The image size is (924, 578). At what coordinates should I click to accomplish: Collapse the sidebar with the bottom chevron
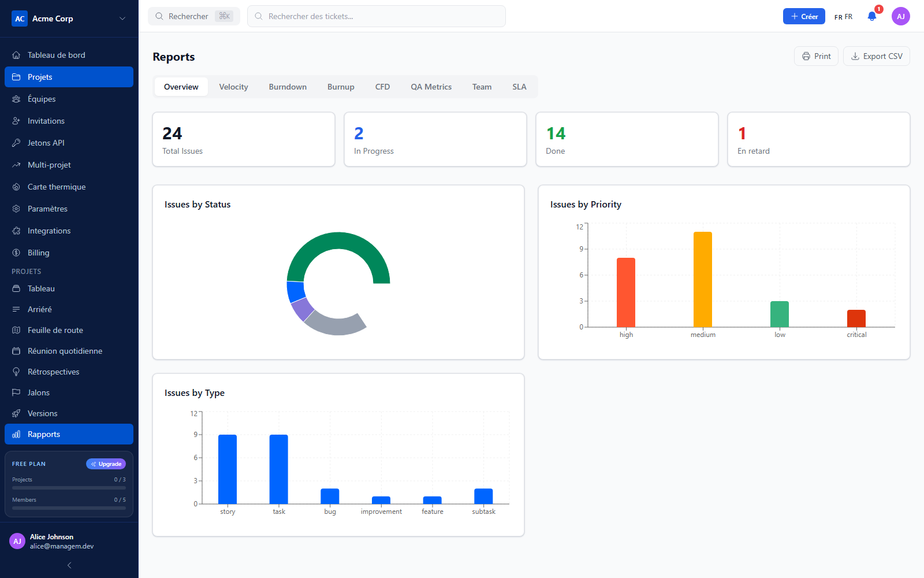pos(69,565)
